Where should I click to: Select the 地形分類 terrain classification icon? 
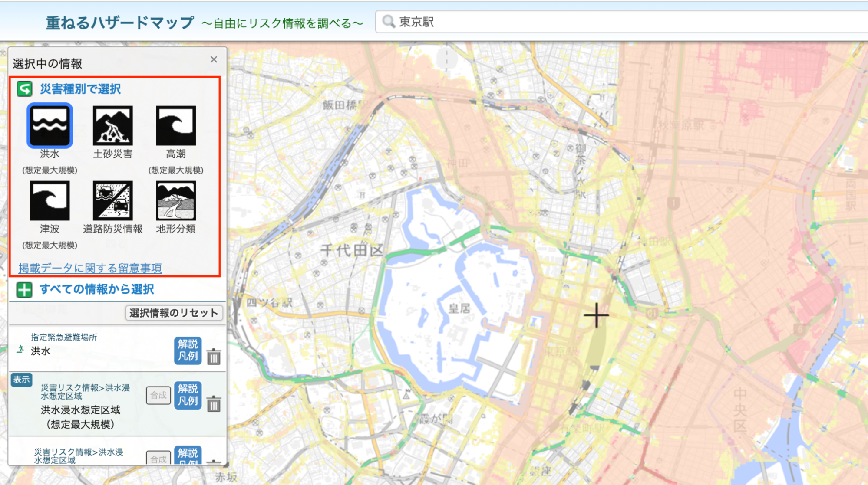pos(175,201)
